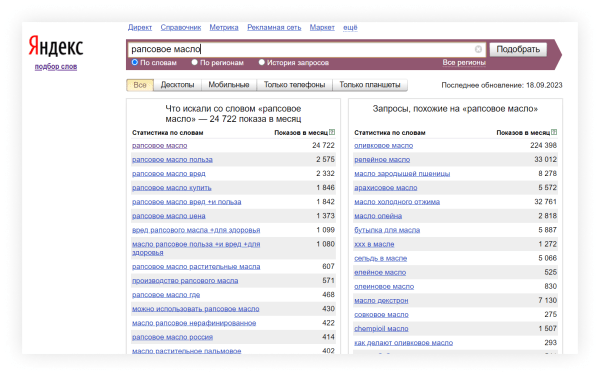Focus the search field containing 'рапсовое масло'
Image resolution: width=600 pixels, height=376 pixels.
tap(300, 49)
